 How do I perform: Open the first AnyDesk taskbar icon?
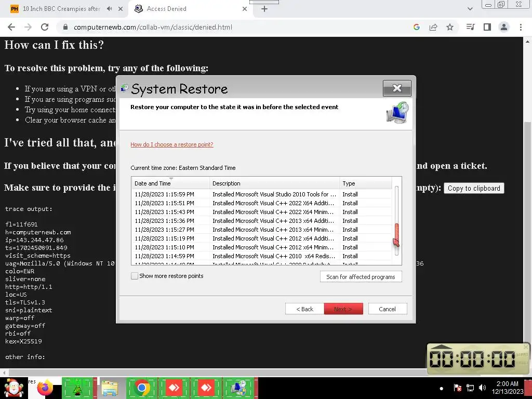tap(174, 388)
